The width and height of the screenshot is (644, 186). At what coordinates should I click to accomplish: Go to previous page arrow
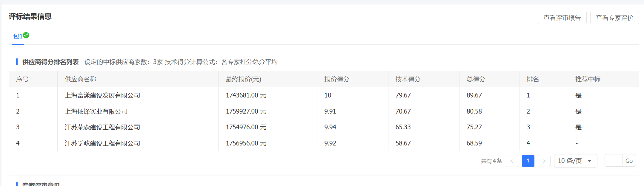point(512,161)
